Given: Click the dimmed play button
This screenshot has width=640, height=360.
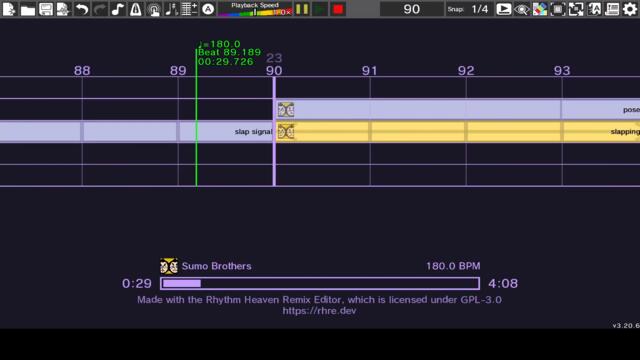Looking at the screenshot, I should point(320,9).
